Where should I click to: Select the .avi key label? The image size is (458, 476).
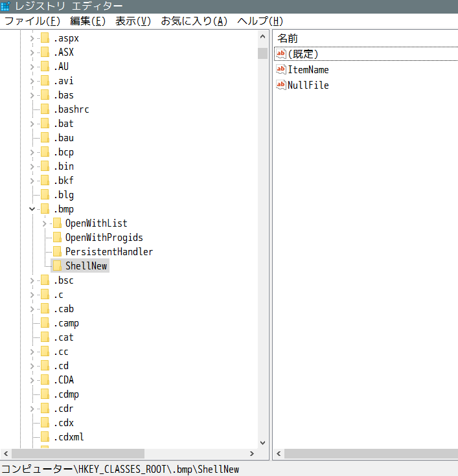[x=63, y=81]
